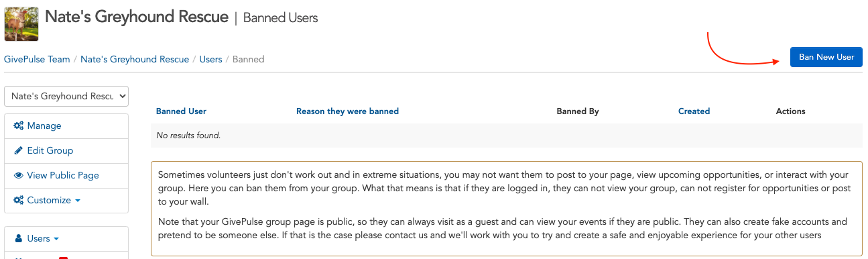Expand the Customize caret arrow

coord(78,201)
